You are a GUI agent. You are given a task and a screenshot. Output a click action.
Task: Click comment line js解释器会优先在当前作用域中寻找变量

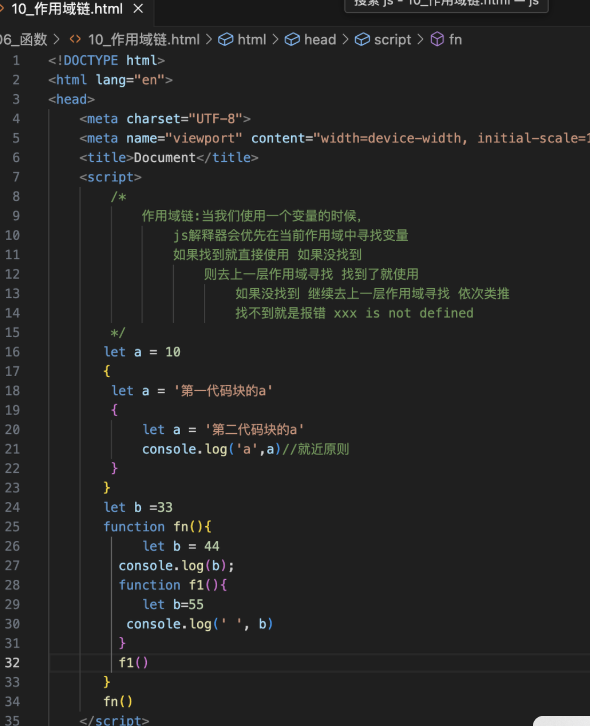[x=291, y=235]
